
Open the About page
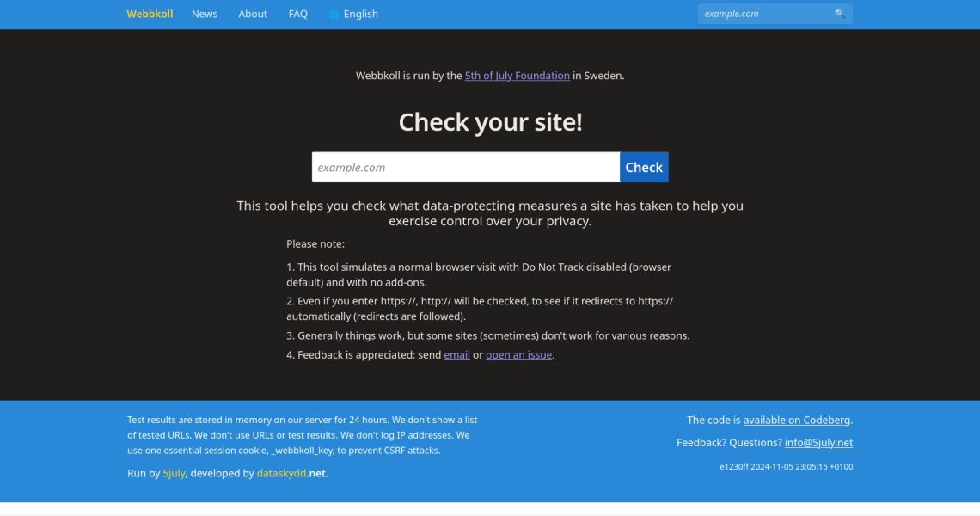pos(253,14)
